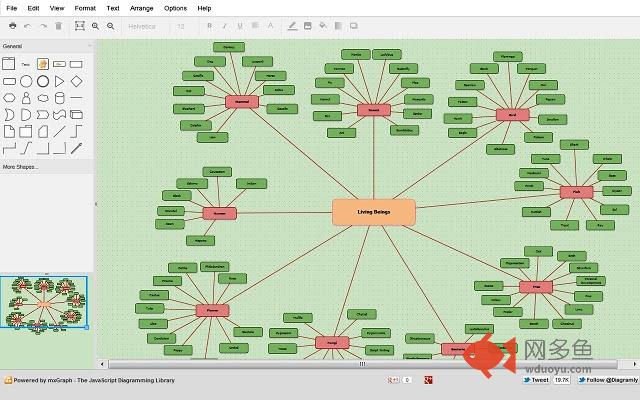Click the Zoom Out magnifier icon
The height and width of the screenshot is (400, 640).
tap(111, 26)
